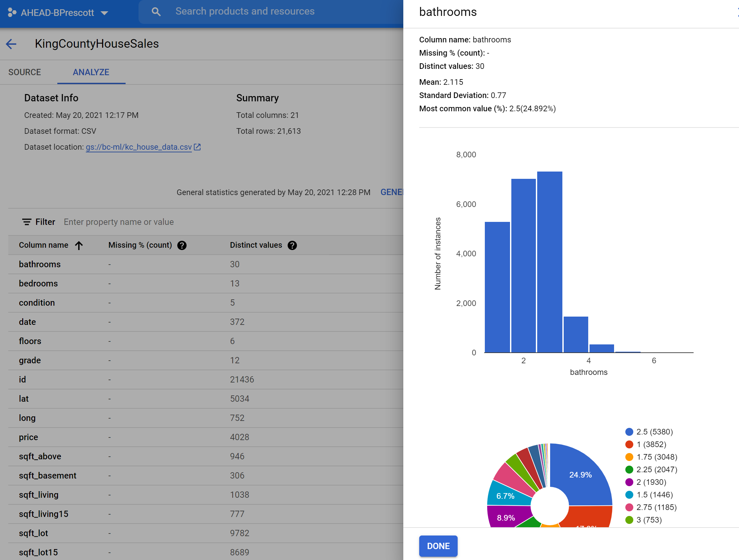Select the date row
The width and height of the screenshot is (739, 560).
205,322
